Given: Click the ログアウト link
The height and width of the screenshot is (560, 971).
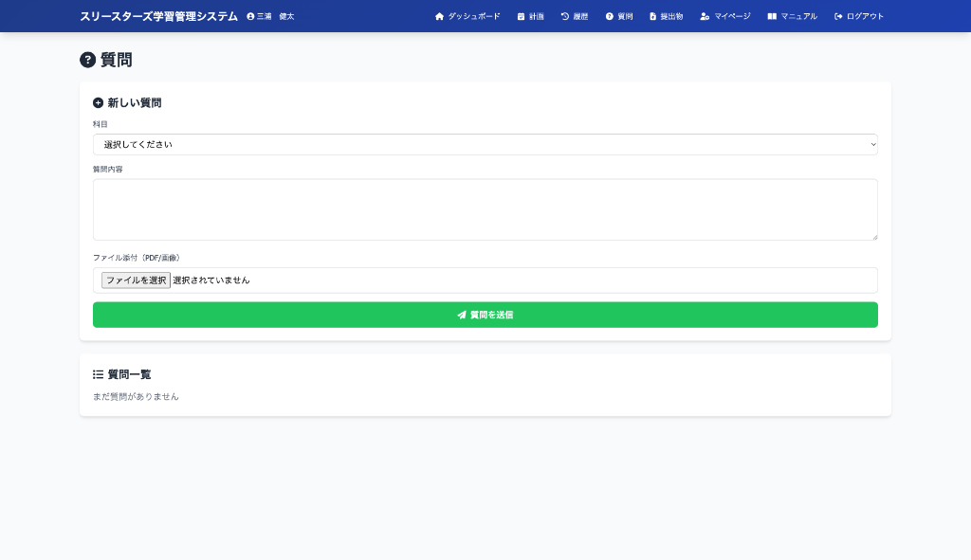Looking at the screenshot, I should [865, 16].
